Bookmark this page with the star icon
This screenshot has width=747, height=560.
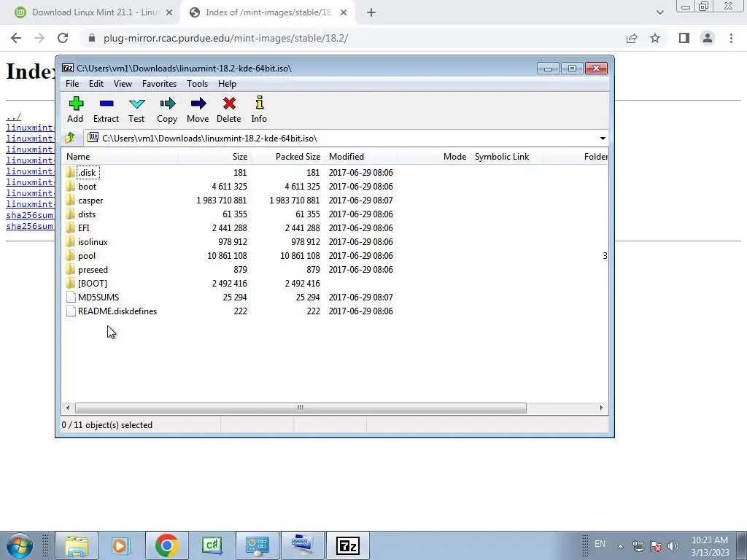tap(655, 38)
